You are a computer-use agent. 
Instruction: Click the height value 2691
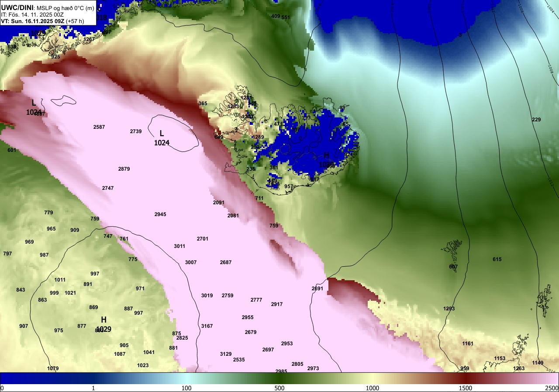(x=317, y=289)
